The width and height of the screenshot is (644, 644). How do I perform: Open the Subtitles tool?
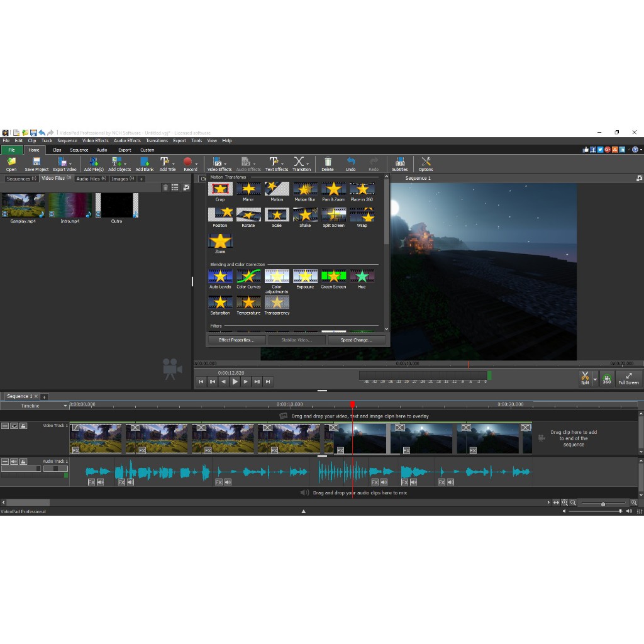coord(399,164)
